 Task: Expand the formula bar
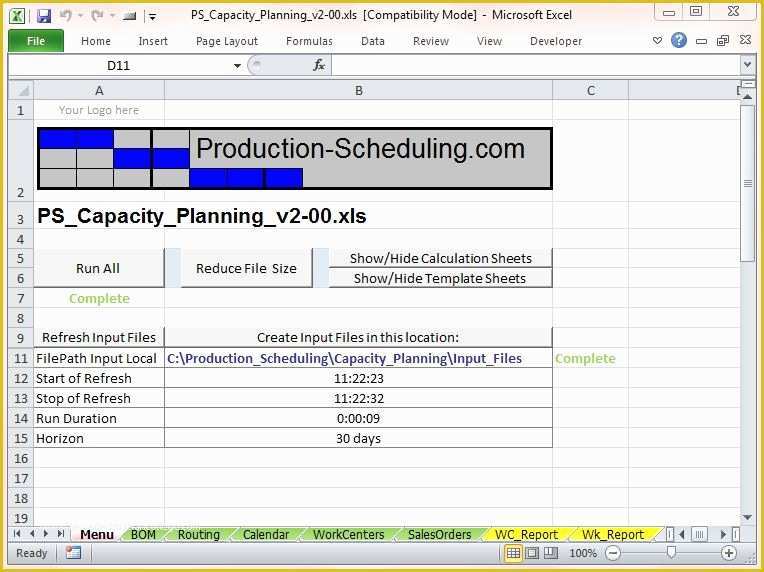coord(747,64)
